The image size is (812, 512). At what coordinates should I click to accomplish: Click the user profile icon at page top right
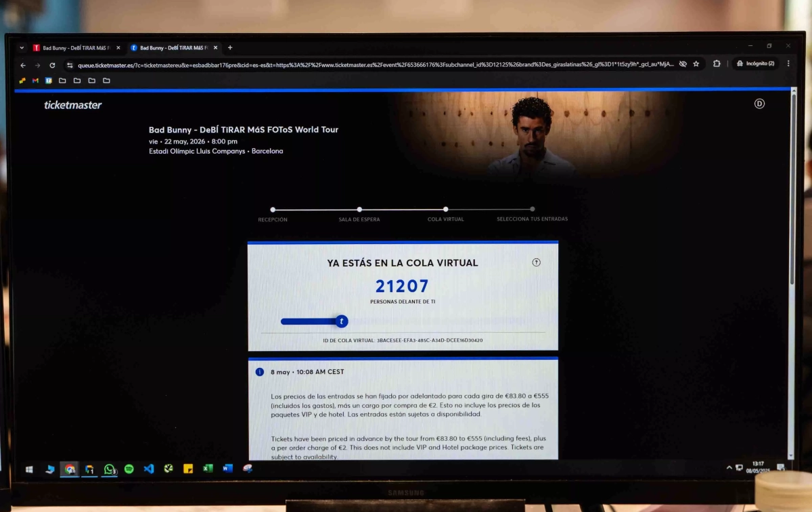pos(759,103)
